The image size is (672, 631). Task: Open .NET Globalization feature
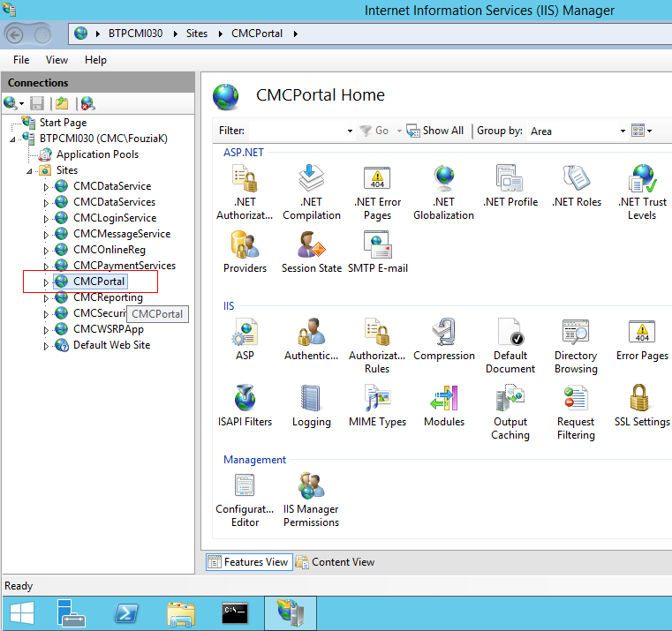point(443,192)
